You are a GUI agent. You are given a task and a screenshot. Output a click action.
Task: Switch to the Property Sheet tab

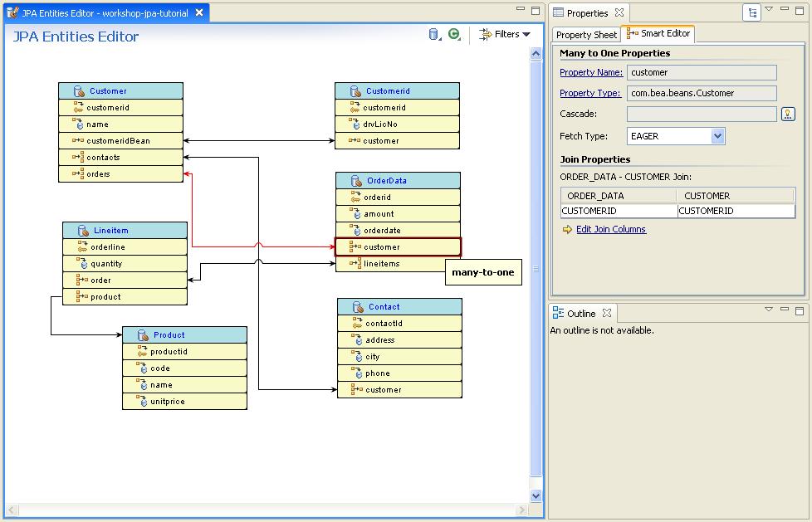(x=586, y=35)
